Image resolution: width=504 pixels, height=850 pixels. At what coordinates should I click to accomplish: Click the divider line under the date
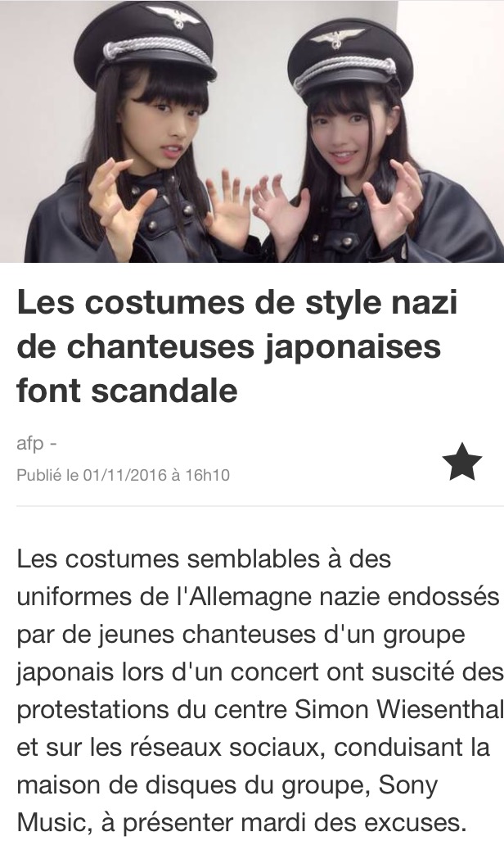260,506
